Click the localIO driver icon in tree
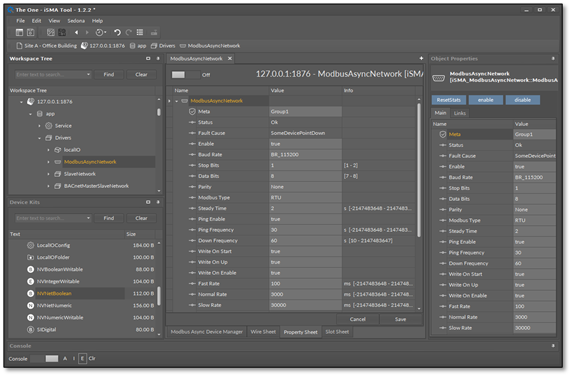The width and height of the screenshot is (571, 376). click(x=58, y=150)
